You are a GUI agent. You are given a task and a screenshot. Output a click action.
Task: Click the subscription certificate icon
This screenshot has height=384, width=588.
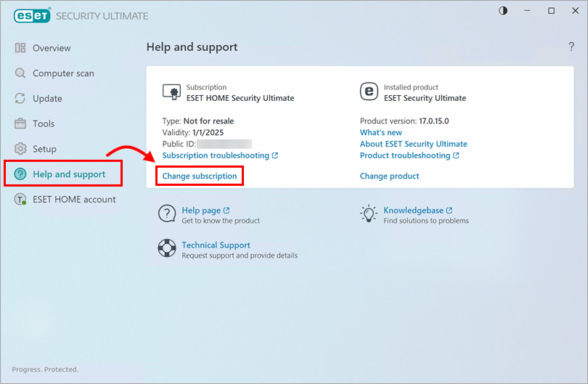pyautogui.click(x=171, y=92)
